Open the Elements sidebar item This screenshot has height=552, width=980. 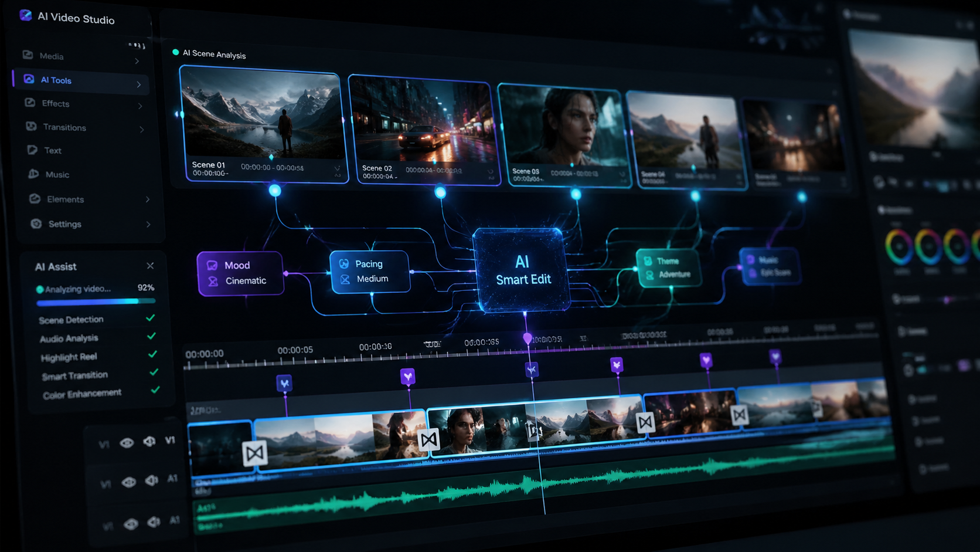pos(90,199)
